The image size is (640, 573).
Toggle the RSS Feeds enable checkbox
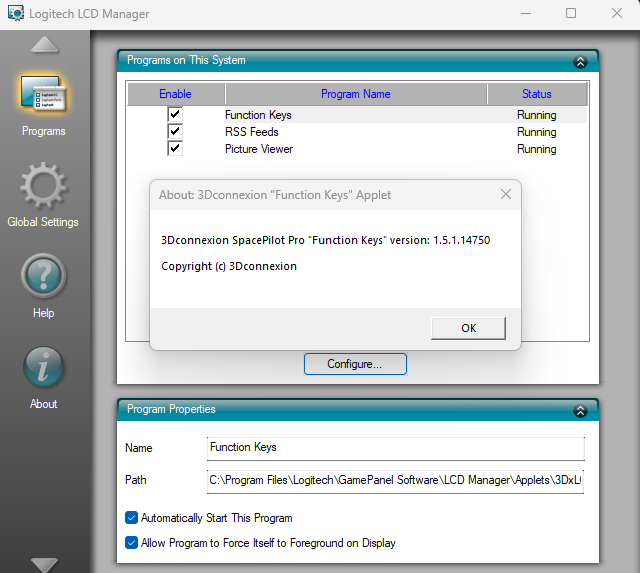click(x=175, y=131)
